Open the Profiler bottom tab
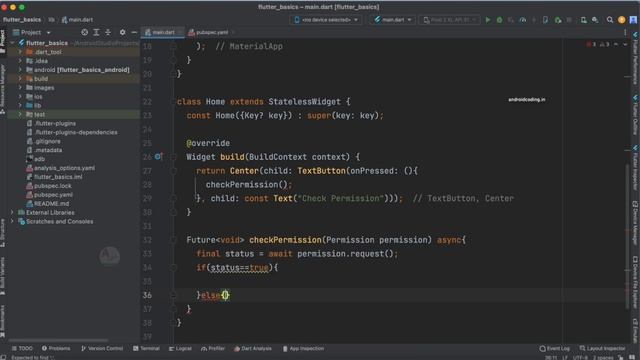Screen dimensions: 640x360 click(x=213, y=349)
